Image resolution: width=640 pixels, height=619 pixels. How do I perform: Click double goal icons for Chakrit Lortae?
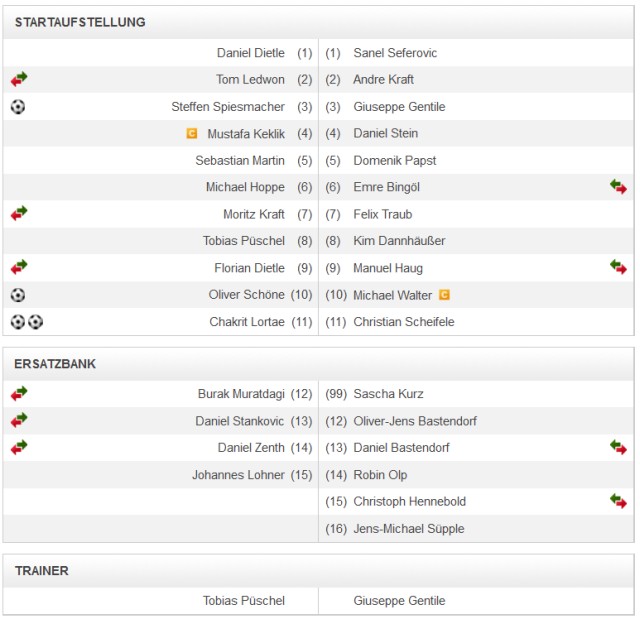point(27,322)
